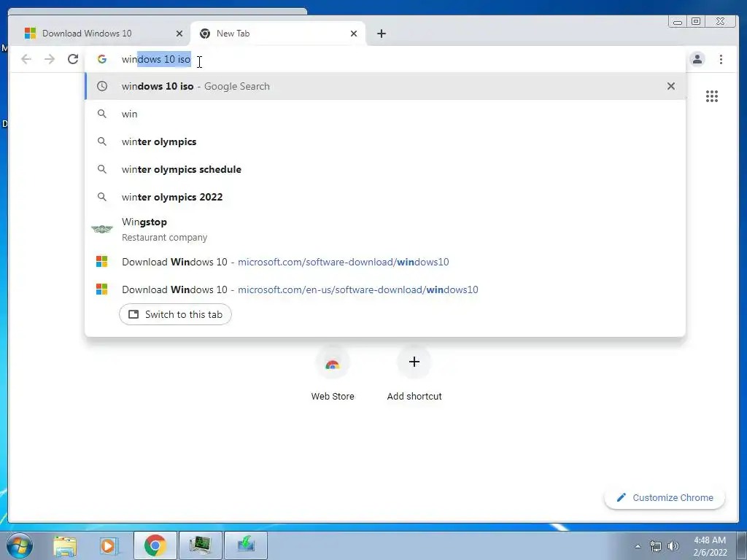Open Chrome's three-dot menu
Screen dimensions: 747x560
[x=721, y=59]
